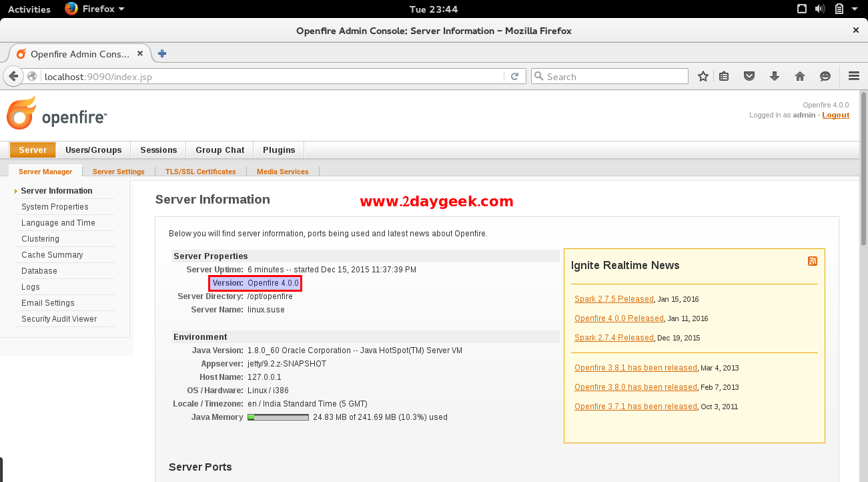Image resolution: width=868 pixels, height=482 pixels.
Task: Bookmark this page with the star icon
Action: (703, 76)
